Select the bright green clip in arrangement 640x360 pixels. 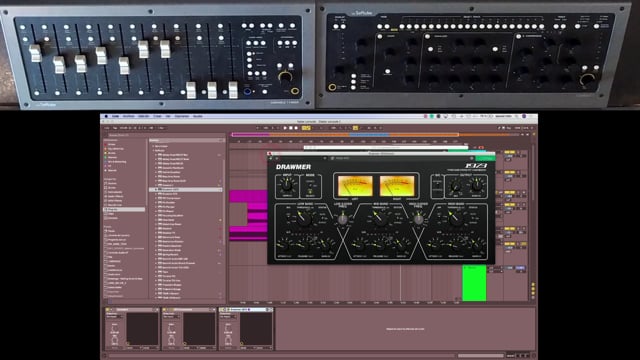pos(474,283)
